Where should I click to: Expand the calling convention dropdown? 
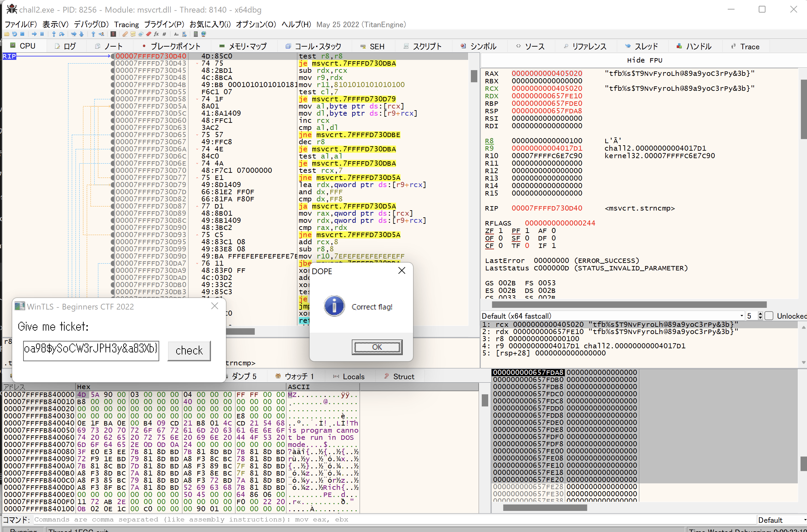(742, 316)
